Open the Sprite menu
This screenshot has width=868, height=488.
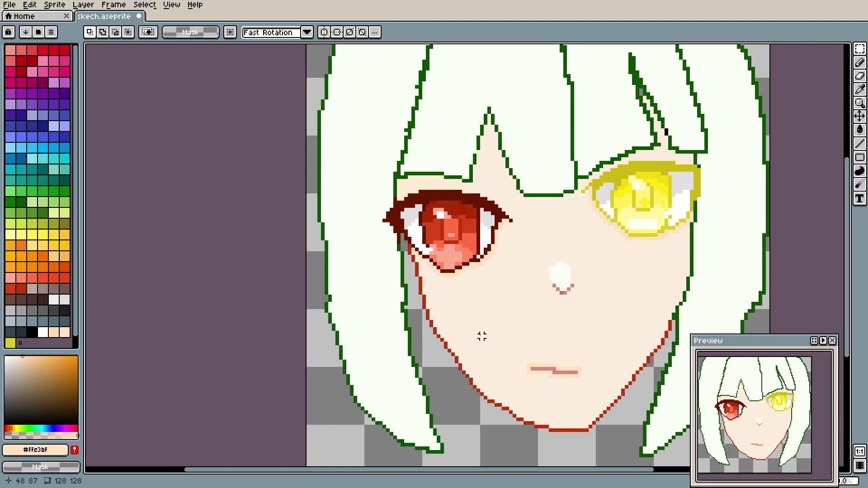point(54,5)
